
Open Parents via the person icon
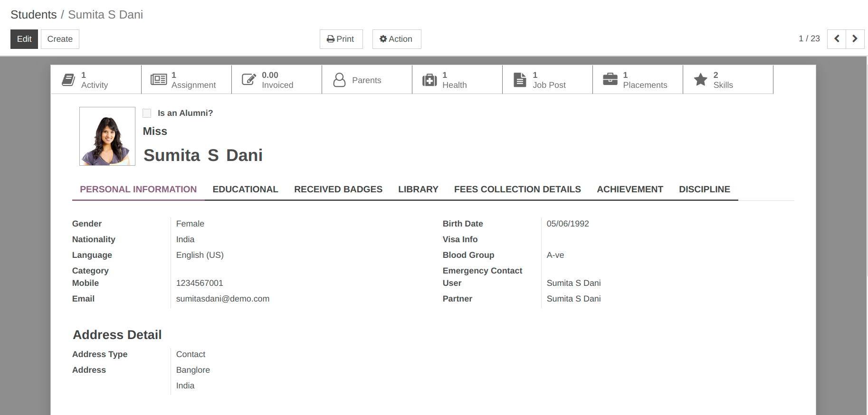(x=339, y=80)
